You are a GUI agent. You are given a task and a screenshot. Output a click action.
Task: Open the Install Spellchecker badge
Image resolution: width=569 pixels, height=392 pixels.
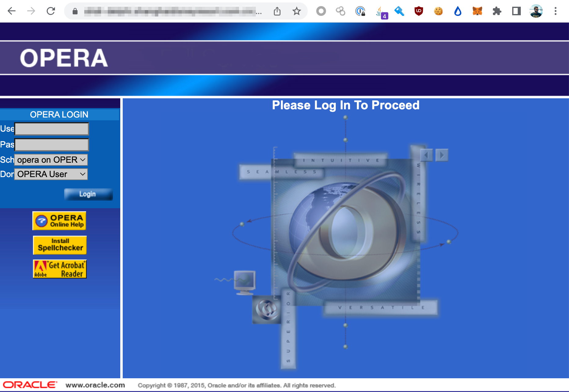[x=60, y=245]
